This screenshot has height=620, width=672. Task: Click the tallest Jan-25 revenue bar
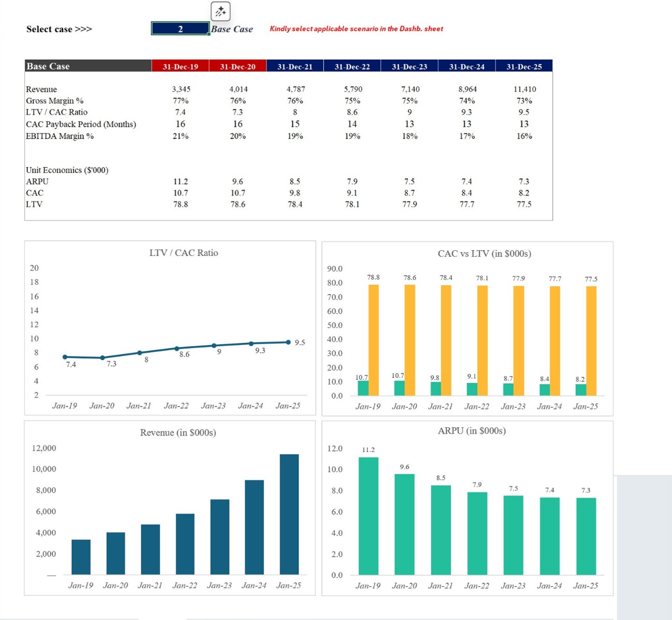click(289, 514)
